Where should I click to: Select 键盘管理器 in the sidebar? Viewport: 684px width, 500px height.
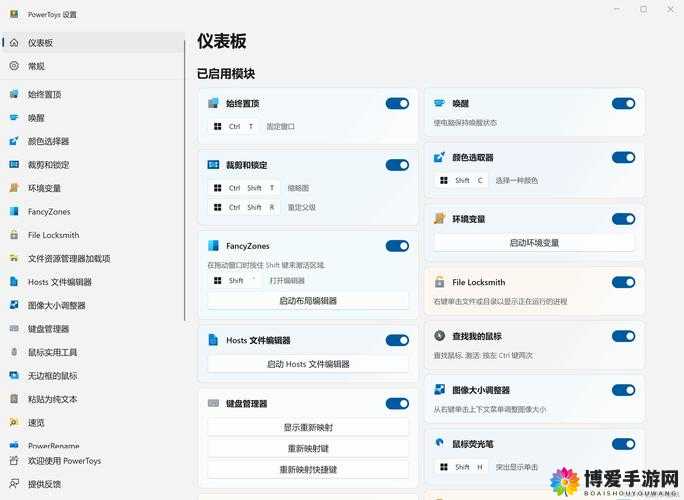click(93, 329)
